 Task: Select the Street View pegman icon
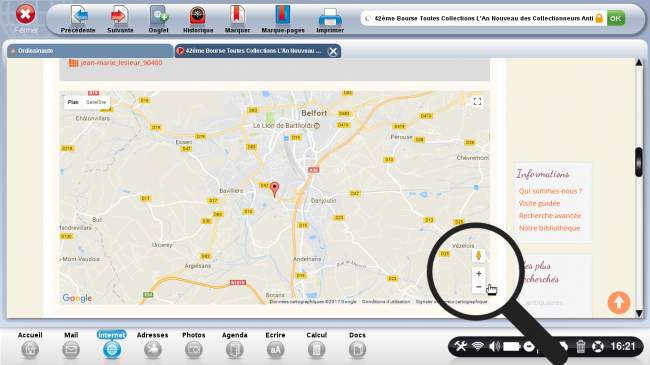pyautogui.click(x=478, y=256)
